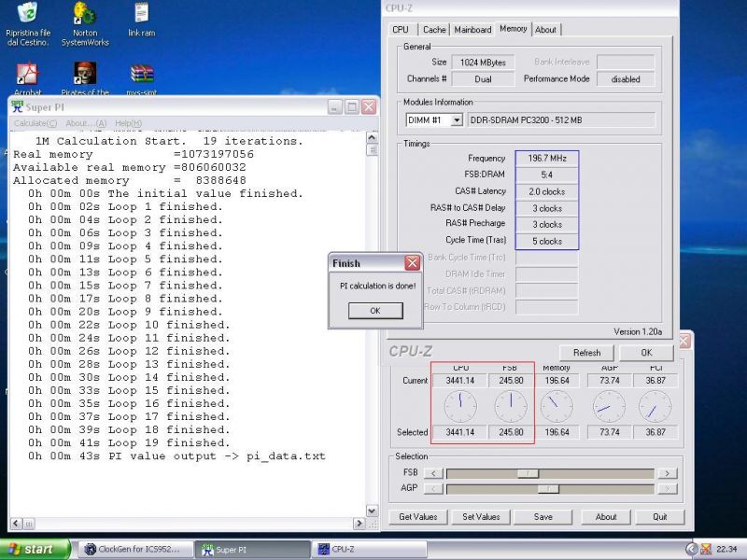
Task: Click FSB:DRAM value 5:4
Action: click(x=547, y=175)
